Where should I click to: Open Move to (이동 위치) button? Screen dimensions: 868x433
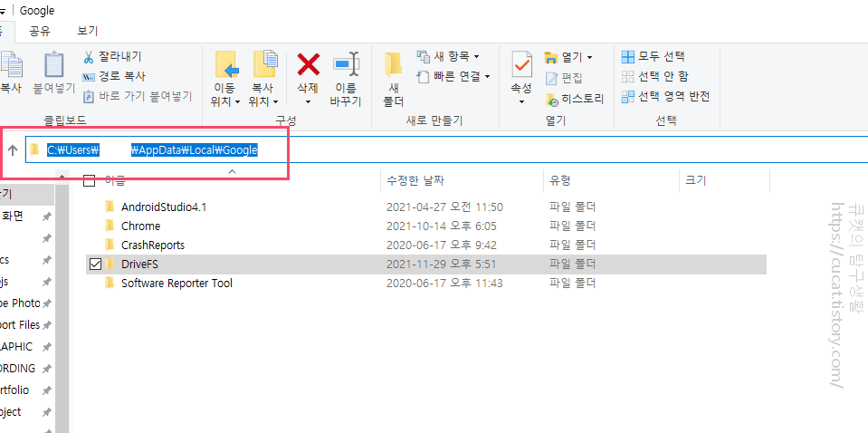(x=225, y=78)
